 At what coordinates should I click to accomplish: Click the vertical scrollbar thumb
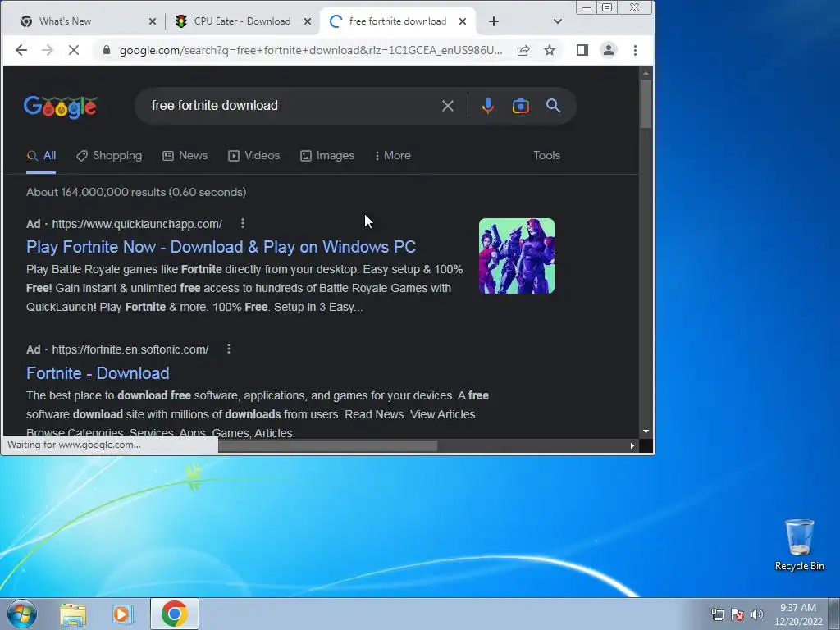point(646,104)
